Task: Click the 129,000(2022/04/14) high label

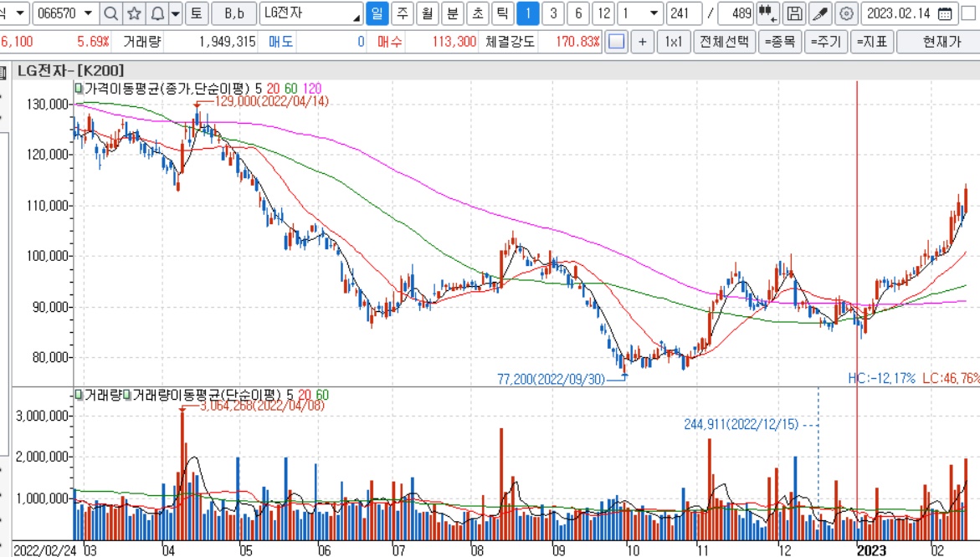Action: coord(272,101)
